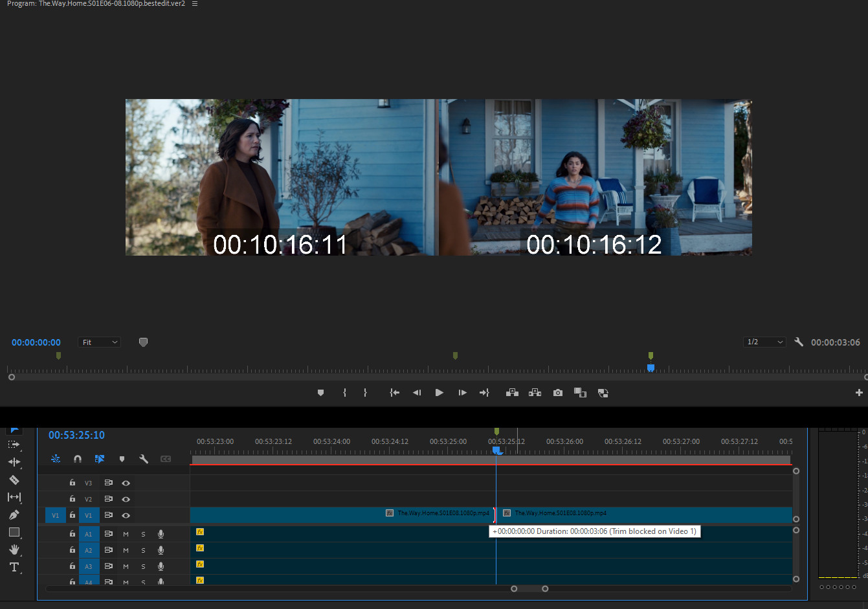The width and height of the screenshot is (868, 609).
Task: Solo track A2
Action: [143, 550]
